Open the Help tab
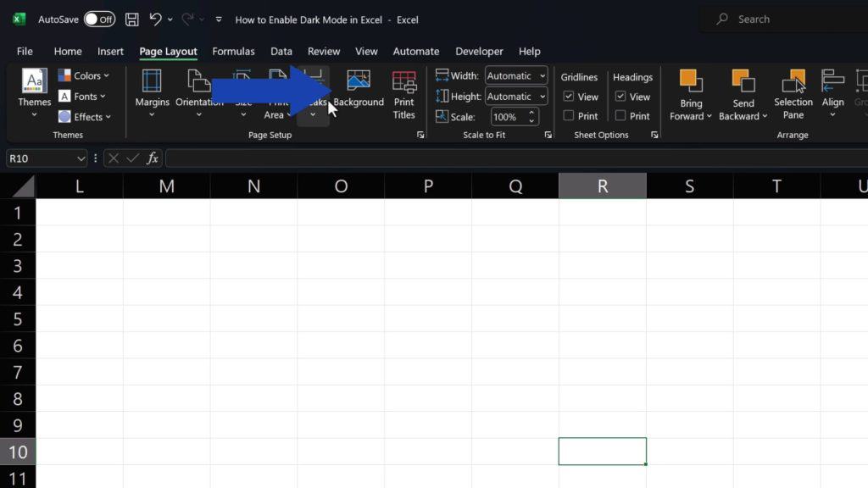Viewport: 868px width, 488px height. 529,51
